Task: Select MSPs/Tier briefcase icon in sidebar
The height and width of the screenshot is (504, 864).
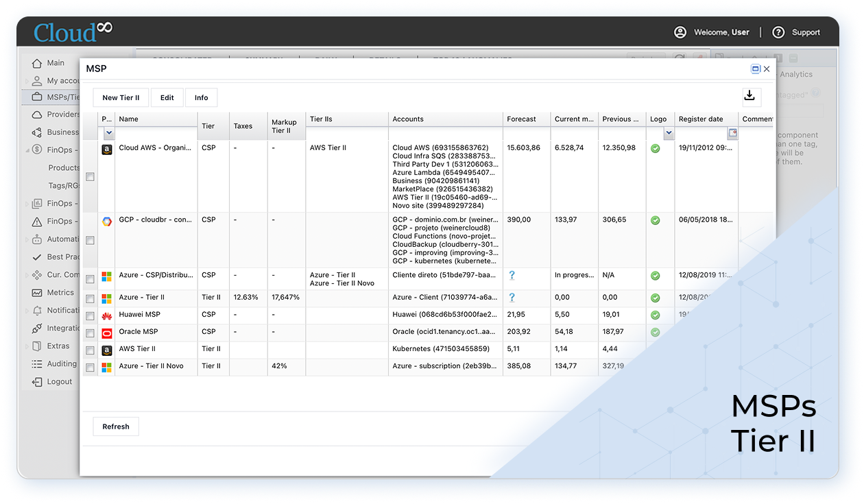Action: coord(37,97)
